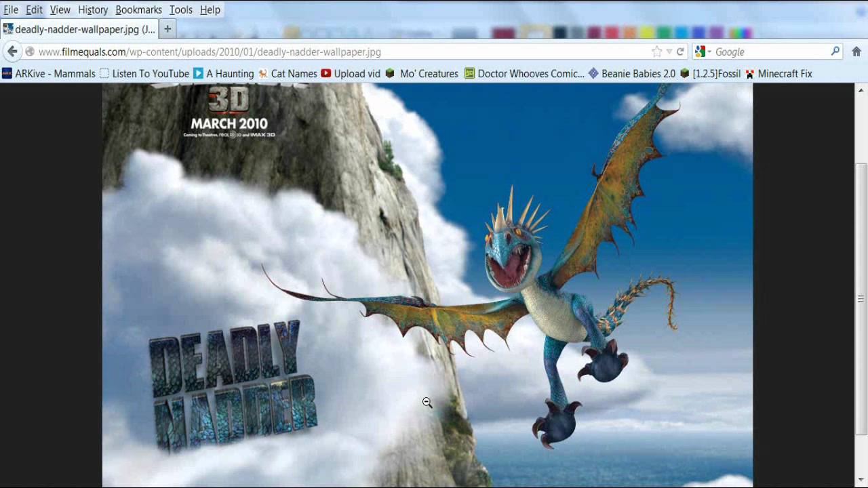Open the ARKive - Mammals bookmark
The image size is (868, 488).
click(x=49, y=74)
